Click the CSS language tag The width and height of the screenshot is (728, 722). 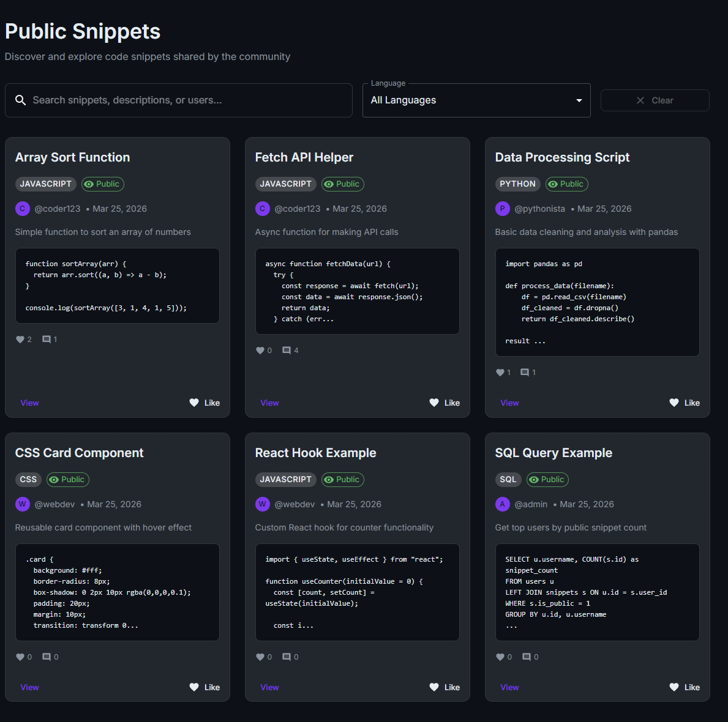[x=28, y=480]
